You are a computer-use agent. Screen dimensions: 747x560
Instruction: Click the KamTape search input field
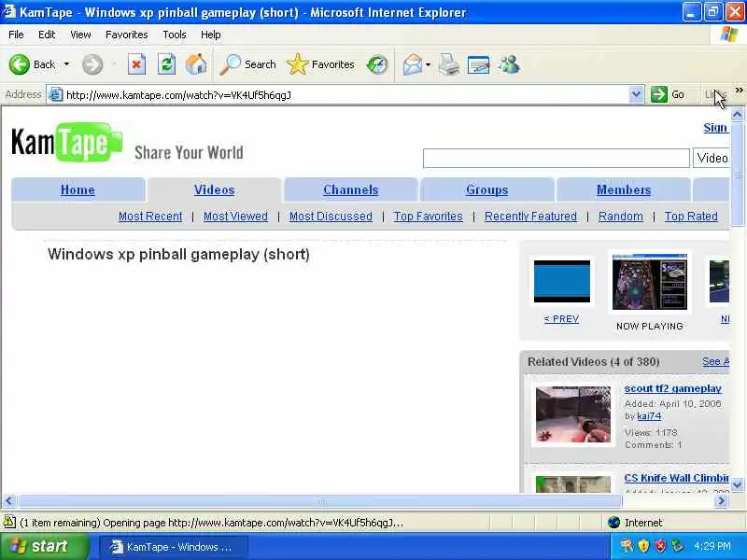pos(556,158)
